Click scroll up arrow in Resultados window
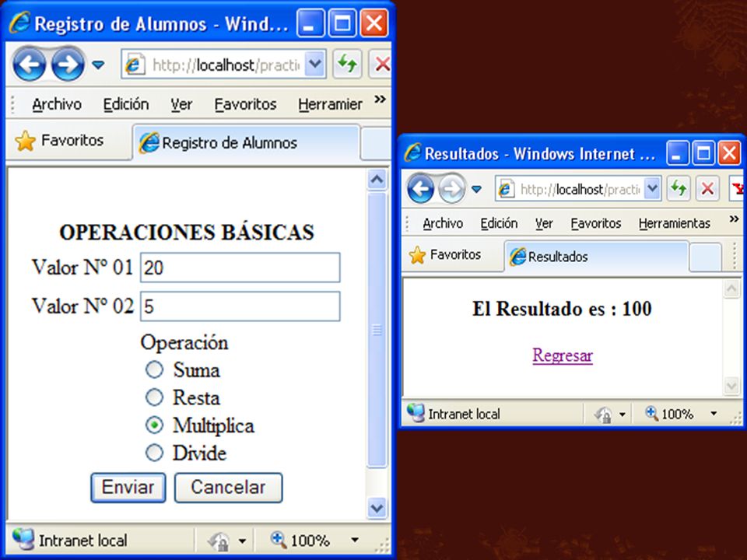 (731, 289)
